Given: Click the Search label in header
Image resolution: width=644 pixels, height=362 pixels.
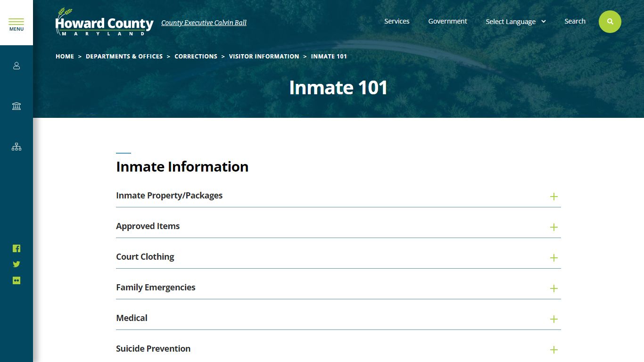Looking at the screenshot, I should pos(575,21).
